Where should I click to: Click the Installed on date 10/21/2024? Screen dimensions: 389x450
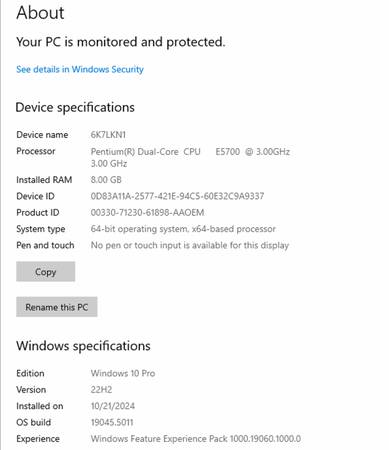tap(113, 406)
